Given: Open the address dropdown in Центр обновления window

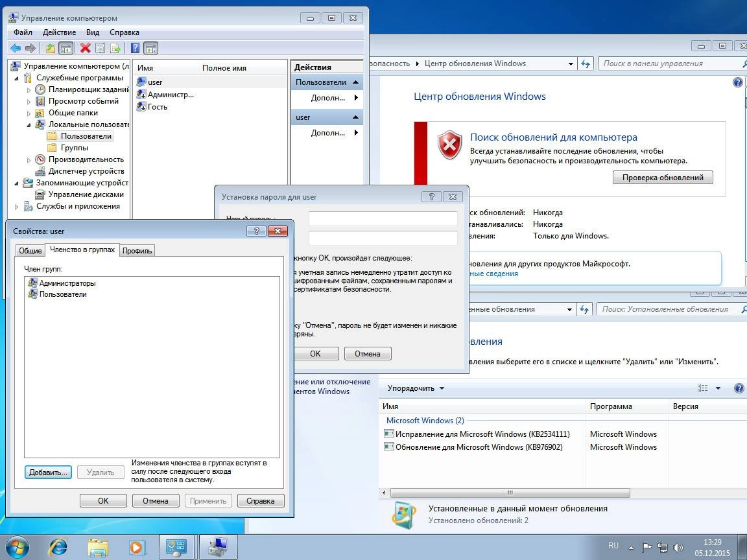Looking at the screenshot, I should tap(571, 64).
